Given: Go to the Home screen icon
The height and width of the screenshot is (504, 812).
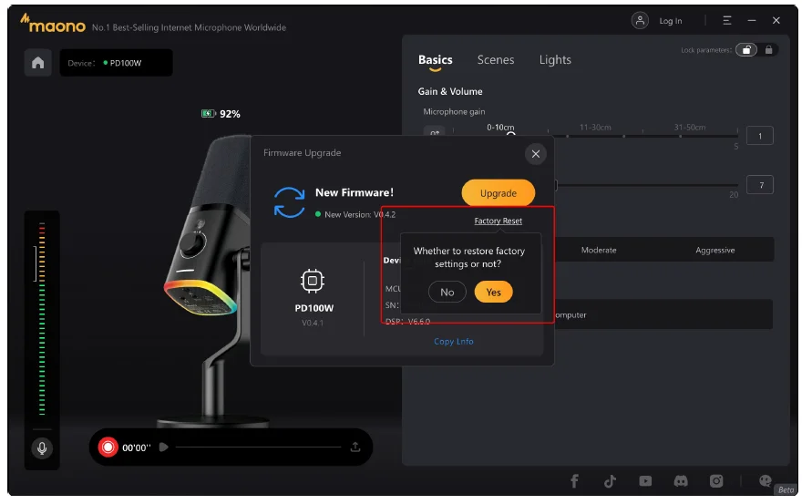Looking at the screenshot, I should coord(37,63).
